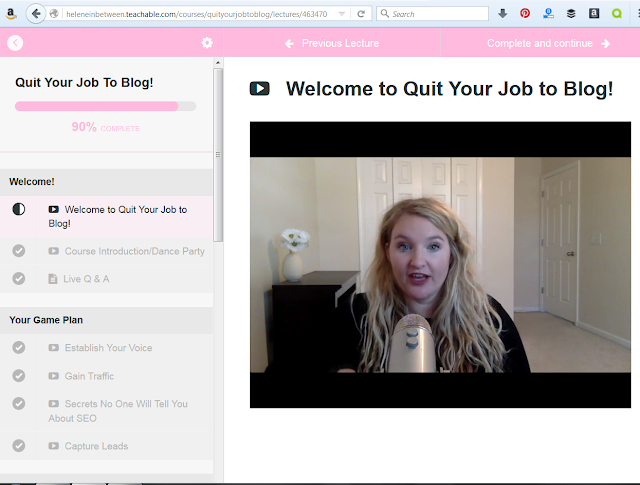Click the Welcome! section header
Viewport: 640px width, 485px height.
tap(106, 182)
